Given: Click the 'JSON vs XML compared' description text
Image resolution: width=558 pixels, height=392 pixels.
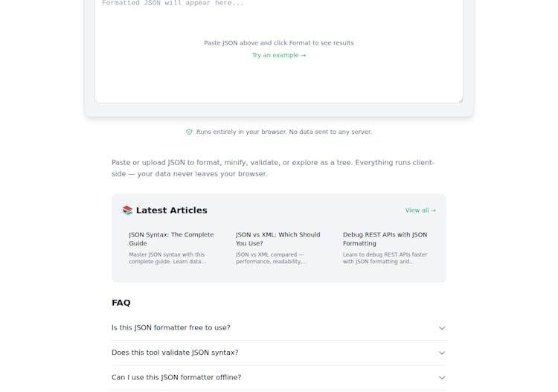Looking at the screenshot, I should click(272, 258).
